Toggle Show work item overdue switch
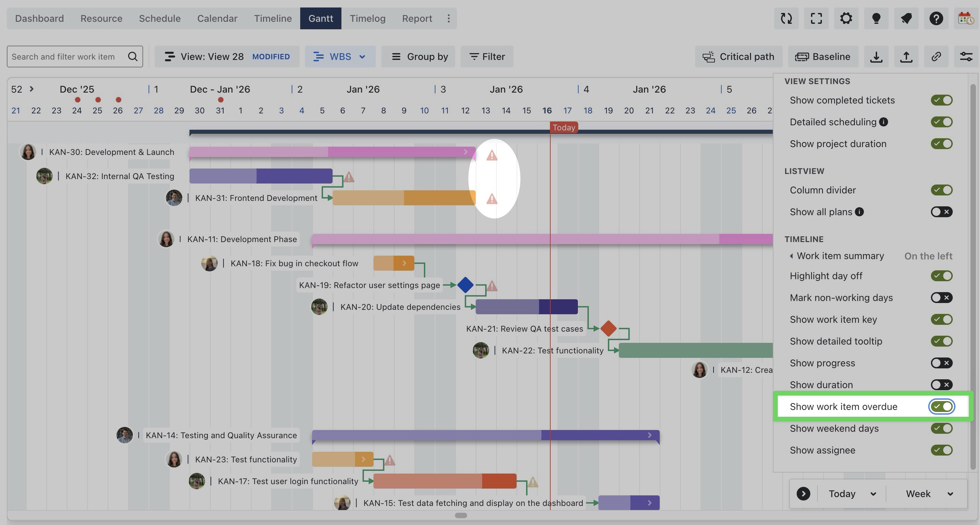 click(x=941, y=407)
